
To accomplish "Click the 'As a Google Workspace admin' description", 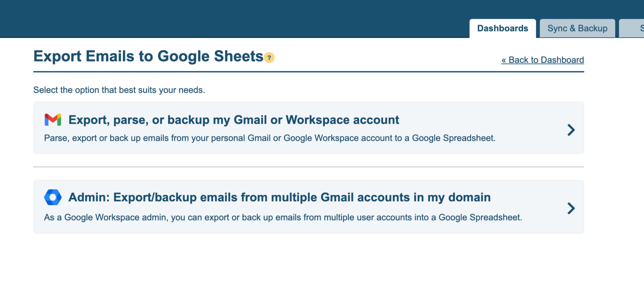I will tap(283, 217).
